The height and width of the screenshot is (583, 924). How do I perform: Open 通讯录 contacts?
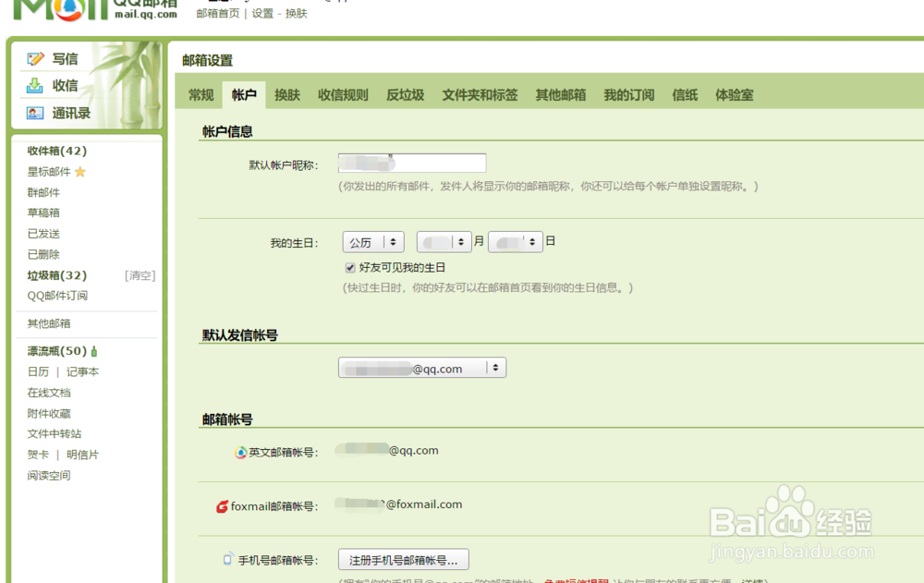71,113
